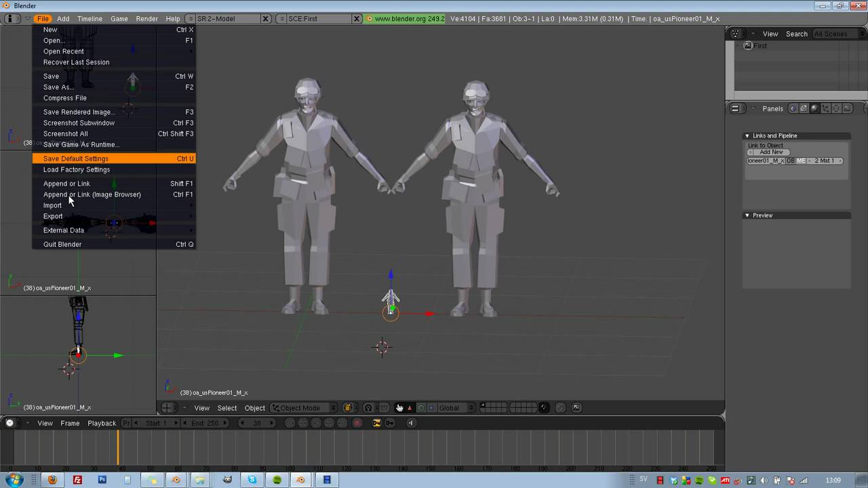The image size is (868, 488).
Task: Delete SCE:First scene with X button
Action: tap(357, 19)
